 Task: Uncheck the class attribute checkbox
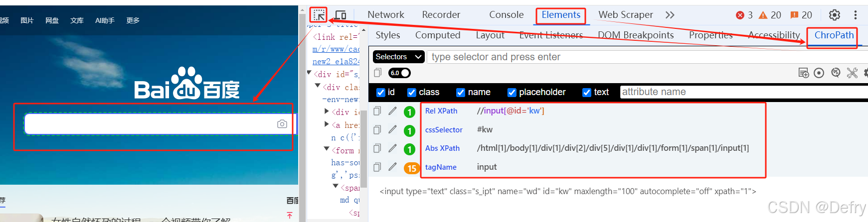[x=412, y=92]
